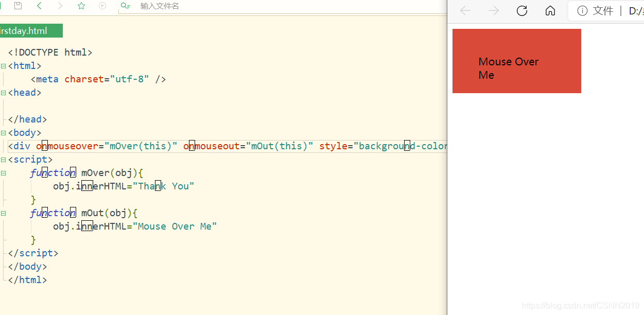Collapse the <script> code fold marker
644x315 pixels.
(x=4, y=160)
